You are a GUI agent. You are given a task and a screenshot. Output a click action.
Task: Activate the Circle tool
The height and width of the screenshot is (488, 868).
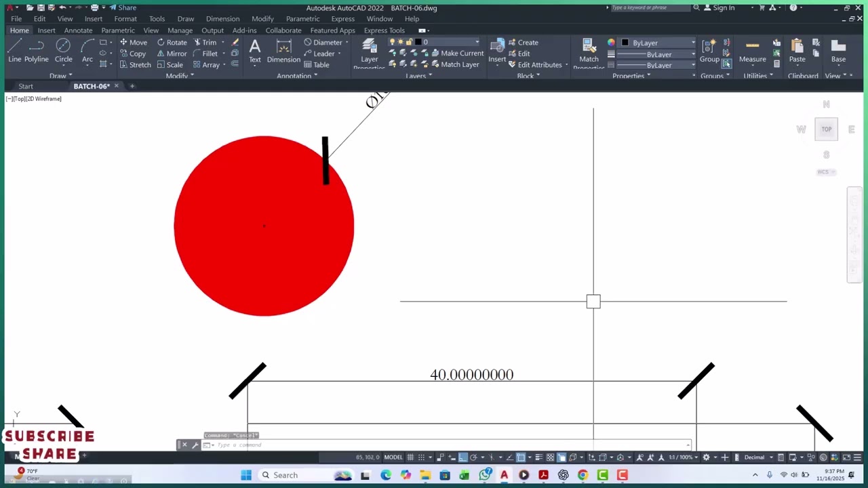tap(63, 50)
